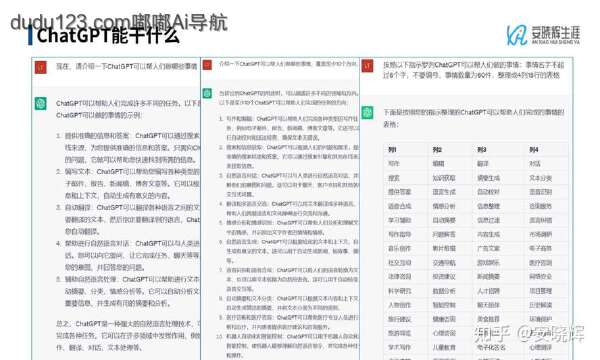Click the red user avatar in middle chat panel

[207, 65]
